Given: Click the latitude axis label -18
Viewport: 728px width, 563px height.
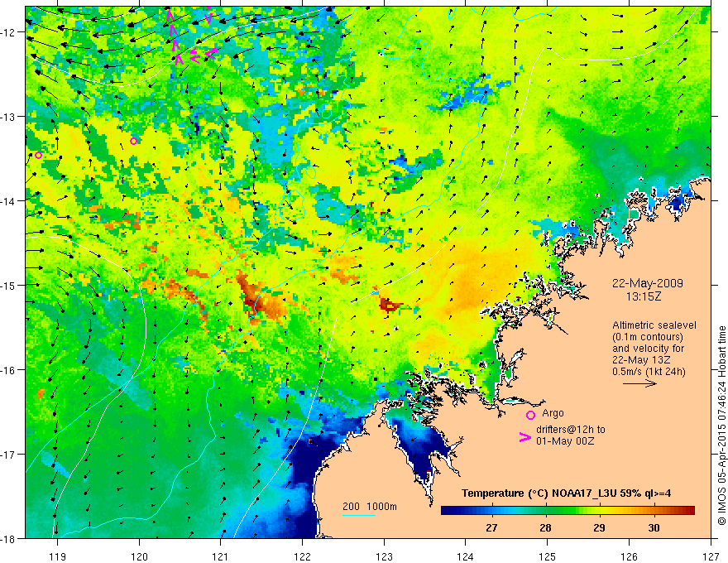Looking at the screenshot, I should 9,538.
